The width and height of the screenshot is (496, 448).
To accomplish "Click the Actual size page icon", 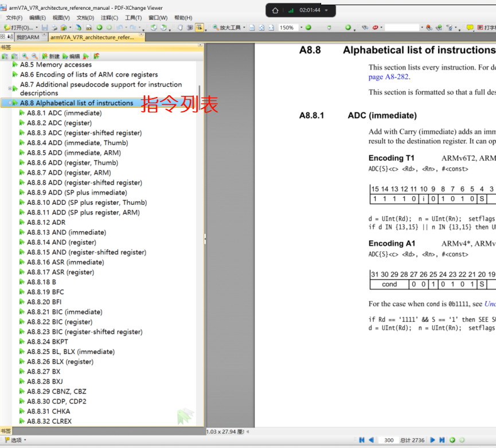I will [x=252, y=28].
